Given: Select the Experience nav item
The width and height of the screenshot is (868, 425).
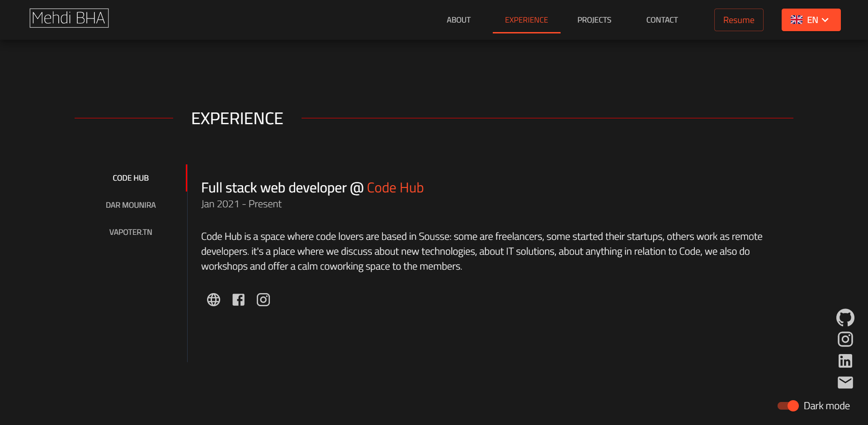Looking at the screenshot, I should [526, 20].
